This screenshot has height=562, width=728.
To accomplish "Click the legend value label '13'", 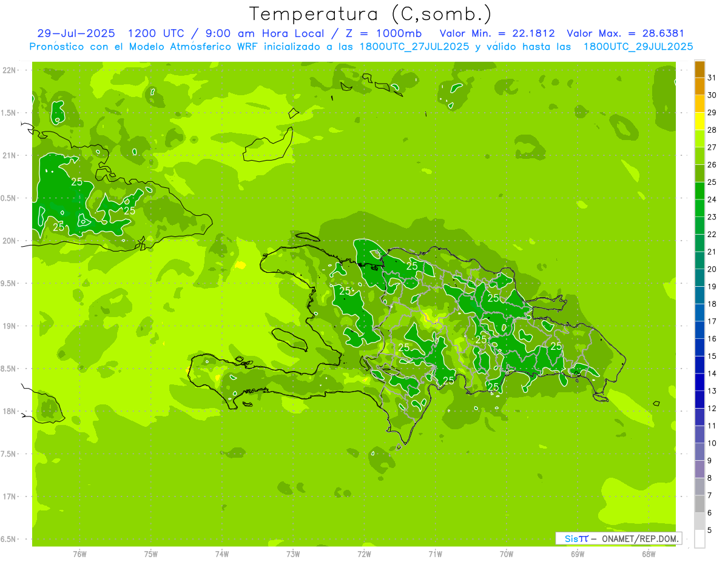I will tap(712, 391).
